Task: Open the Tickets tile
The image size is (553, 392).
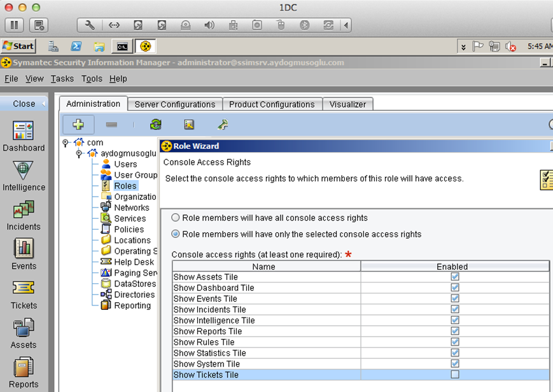Action: pyautogui.click(x=24, y=294)
